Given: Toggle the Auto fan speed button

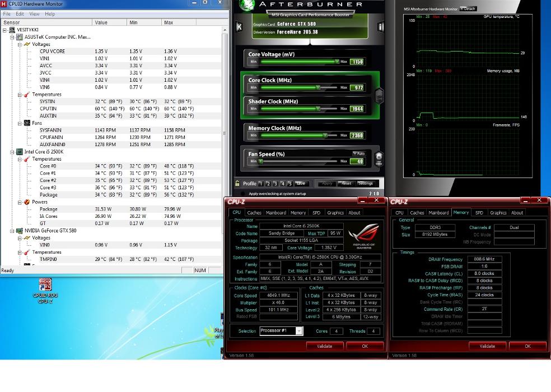Looking at the screenshot, I should [x=359, y=153].
